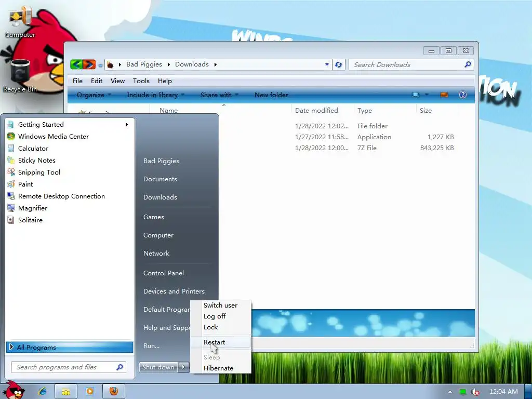This screenshot has height=399, width=532.
Task: Click the Shut down button
Action: pyautogui.click(x=158, y=367)
